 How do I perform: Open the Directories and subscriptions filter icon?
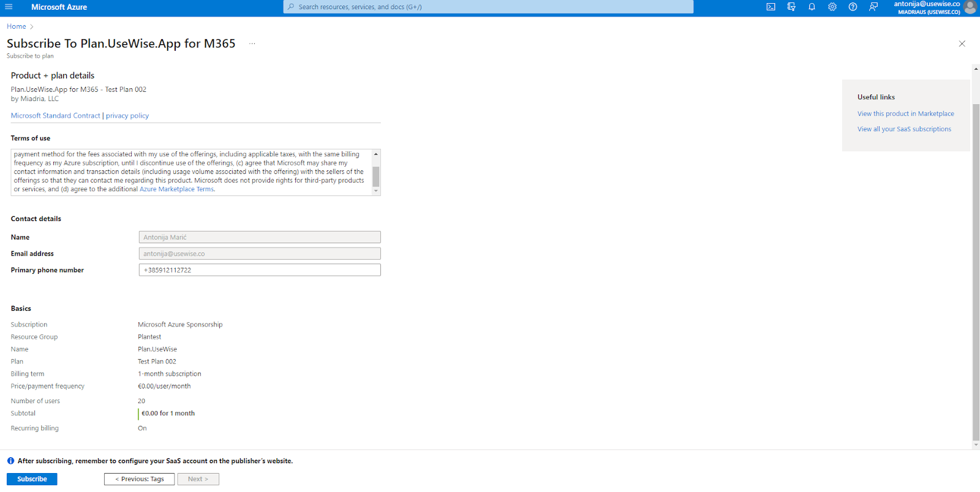(791, 7)
